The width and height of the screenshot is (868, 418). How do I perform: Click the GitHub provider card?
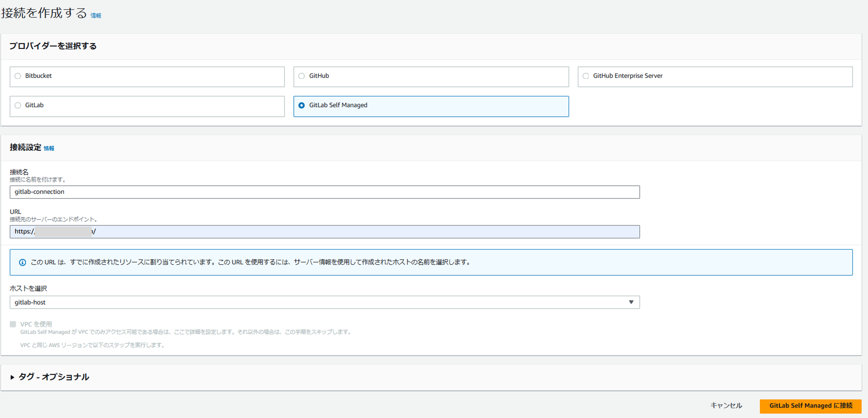point(431,76)
